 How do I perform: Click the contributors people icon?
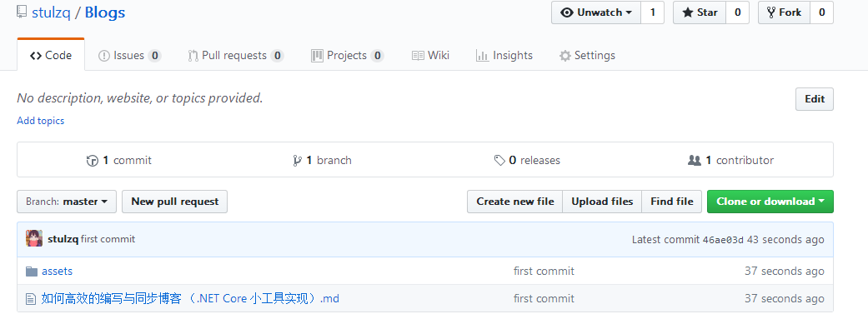(695, 160)
